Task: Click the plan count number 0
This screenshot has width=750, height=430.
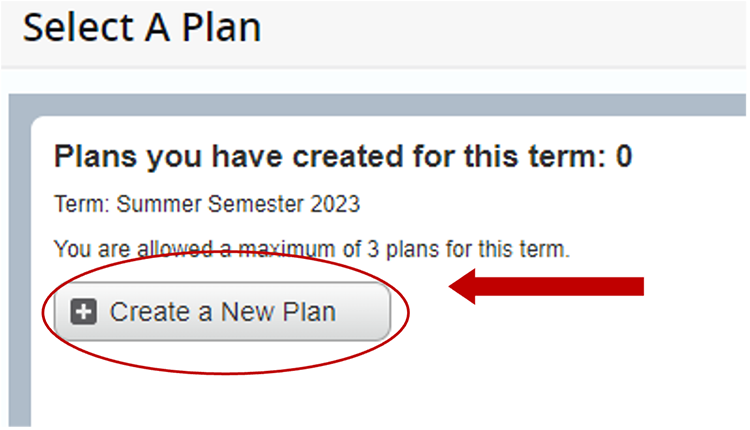Action: (x=623, y=158)
